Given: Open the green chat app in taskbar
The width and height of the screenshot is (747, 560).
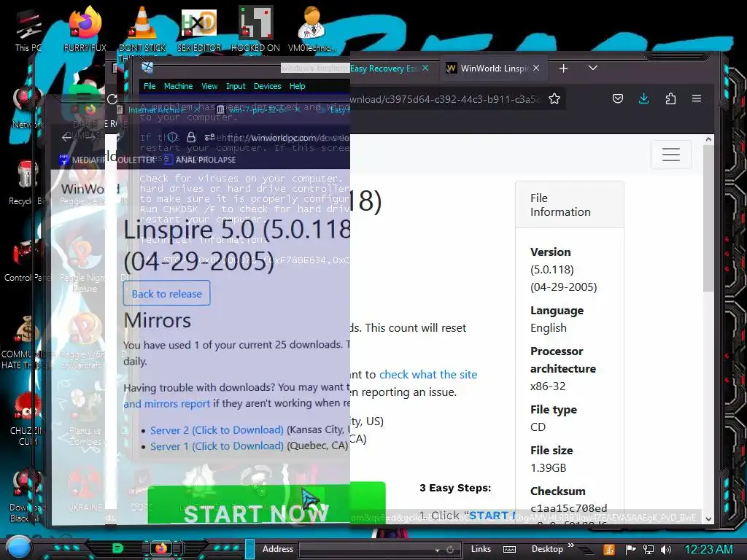Looking at the screenshot, I should pos(117,548).
